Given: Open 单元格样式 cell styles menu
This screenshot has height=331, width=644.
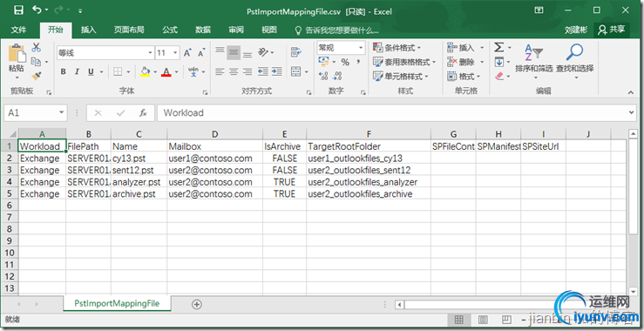Looking at the screenshot, I should coord(401,77).
